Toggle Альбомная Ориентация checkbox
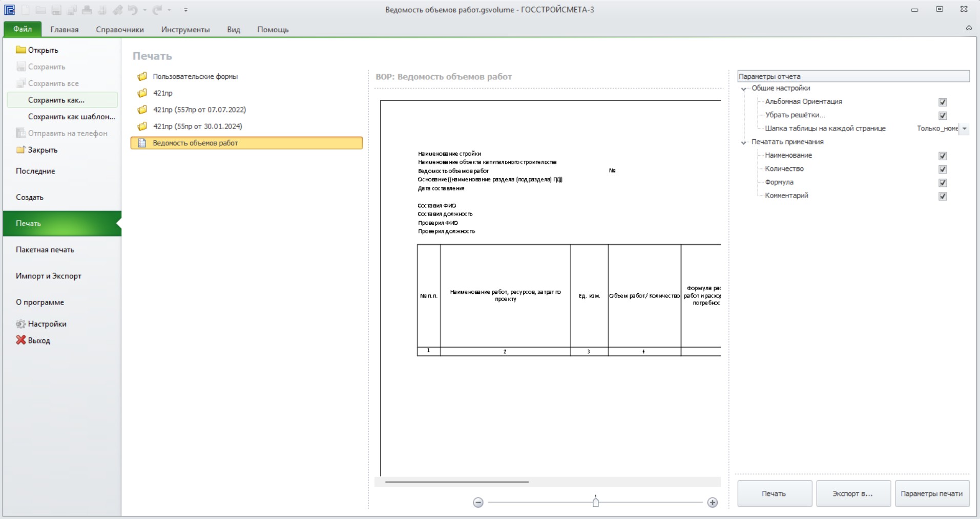980x519 pixels. 943,102
